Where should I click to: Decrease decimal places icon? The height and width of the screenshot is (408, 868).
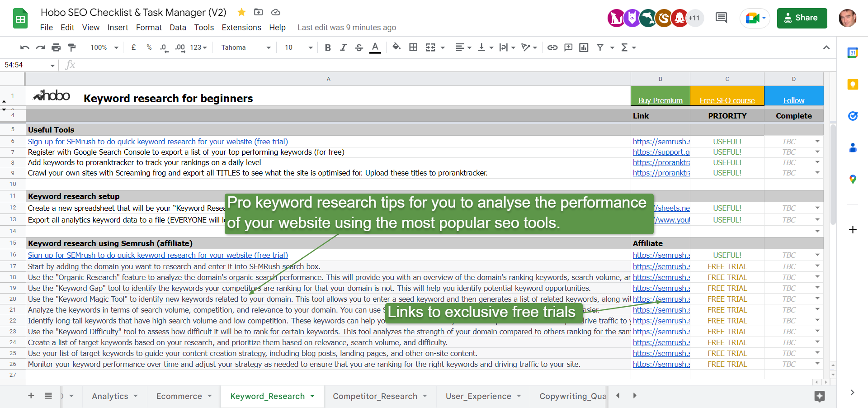click(164, 47)
